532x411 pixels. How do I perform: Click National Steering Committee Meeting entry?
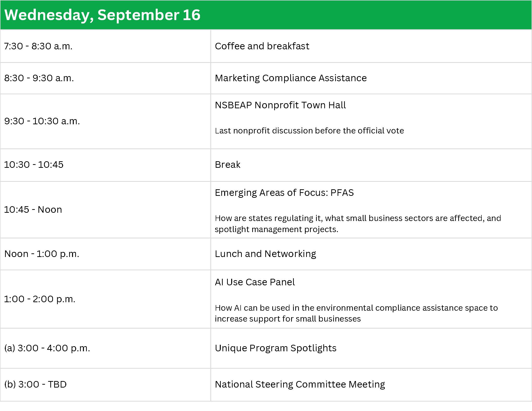click(x=300, y=384)
